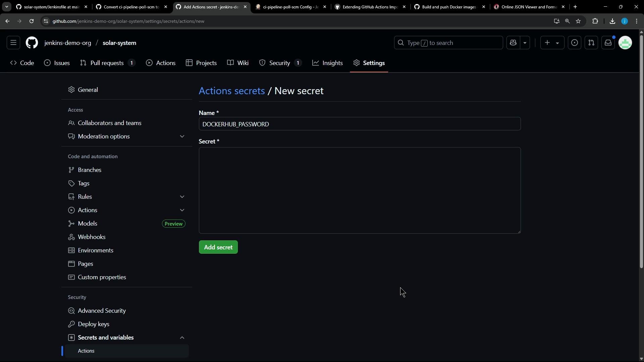
Task: Open Chrome profile avatar icon
Action: point(625,21)
